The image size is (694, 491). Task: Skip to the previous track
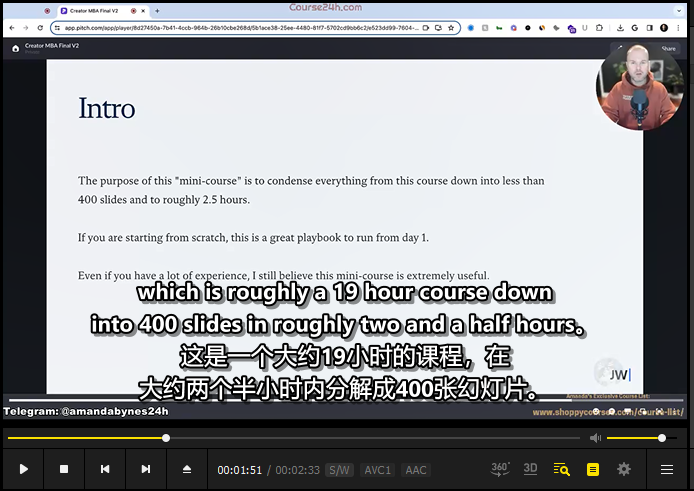pos(105,469)
